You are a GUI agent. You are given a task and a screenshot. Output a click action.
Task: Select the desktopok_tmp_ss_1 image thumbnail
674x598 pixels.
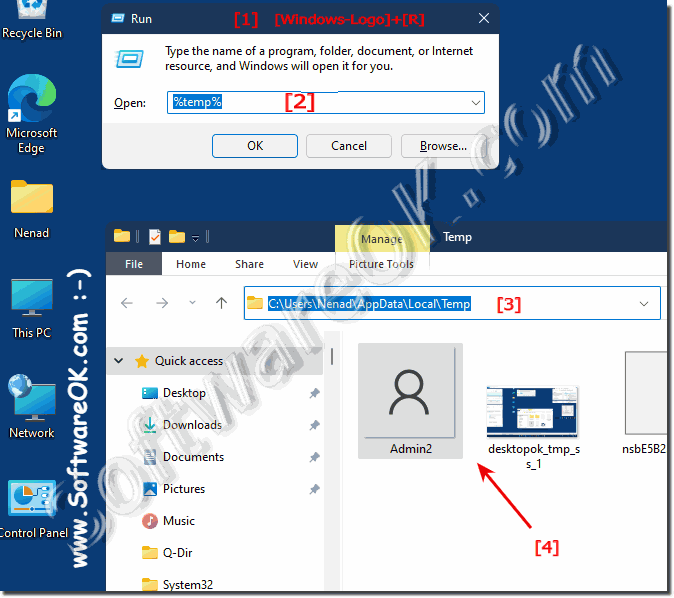click(533, 426)
